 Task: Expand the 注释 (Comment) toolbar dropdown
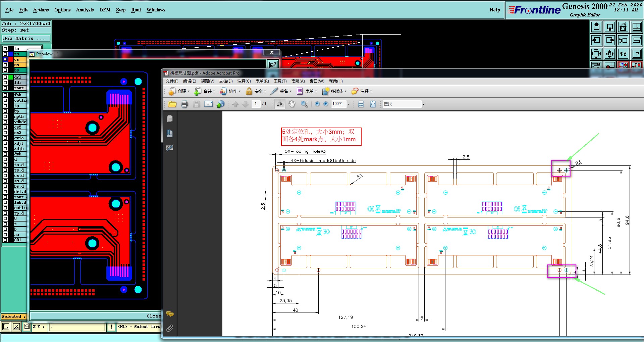click(371, 91)
